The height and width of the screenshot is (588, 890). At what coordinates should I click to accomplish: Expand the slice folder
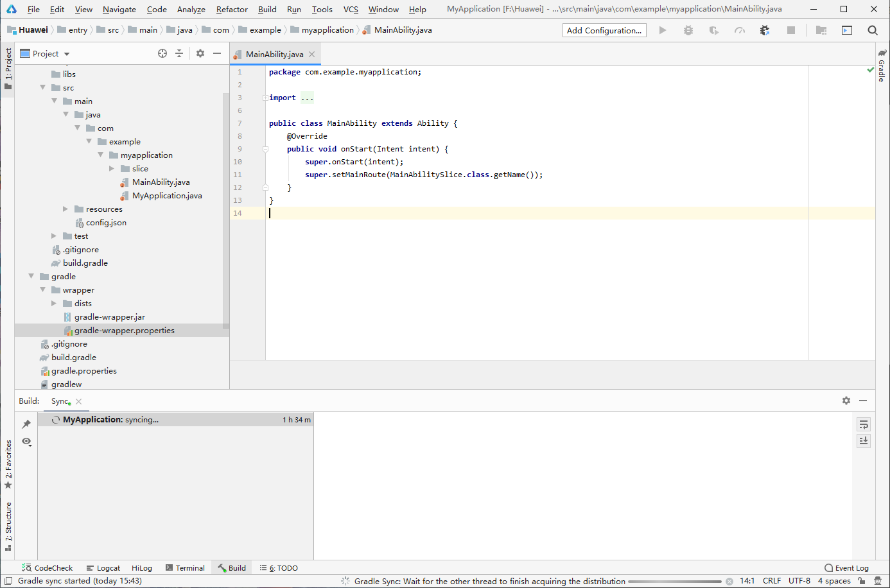(112, 168)
